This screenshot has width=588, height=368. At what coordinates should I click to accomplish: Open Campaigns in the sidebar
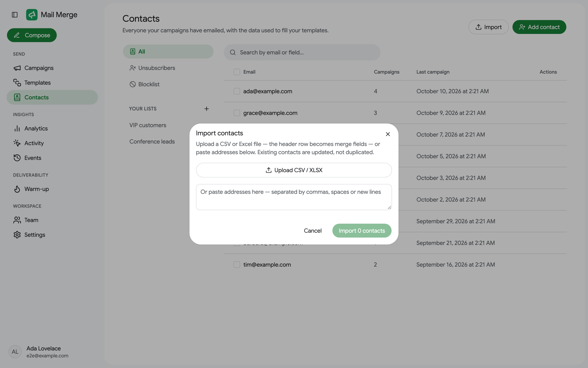(x=52, y=68)
